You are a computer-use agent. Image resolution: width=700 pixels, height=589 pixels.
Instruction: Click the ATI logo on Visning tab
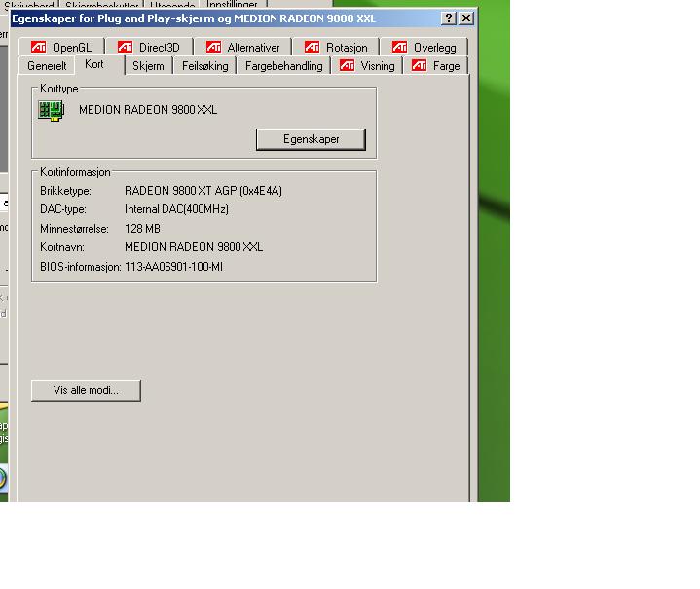pos(347,65)
